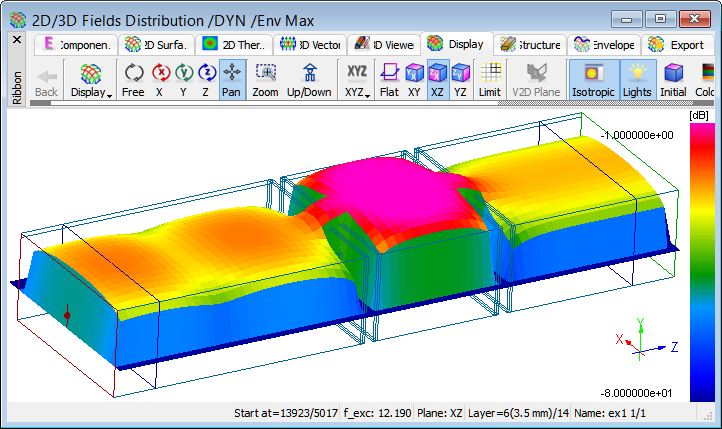Select rotate around X axis tool
Screen dimensions: 722x429
pyautogui.click(x=160, y=80)
